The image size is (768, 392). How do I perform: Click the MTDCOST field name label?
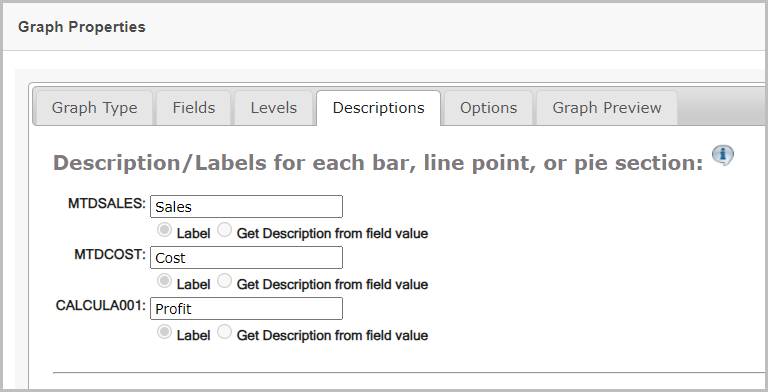click(110, 255)
